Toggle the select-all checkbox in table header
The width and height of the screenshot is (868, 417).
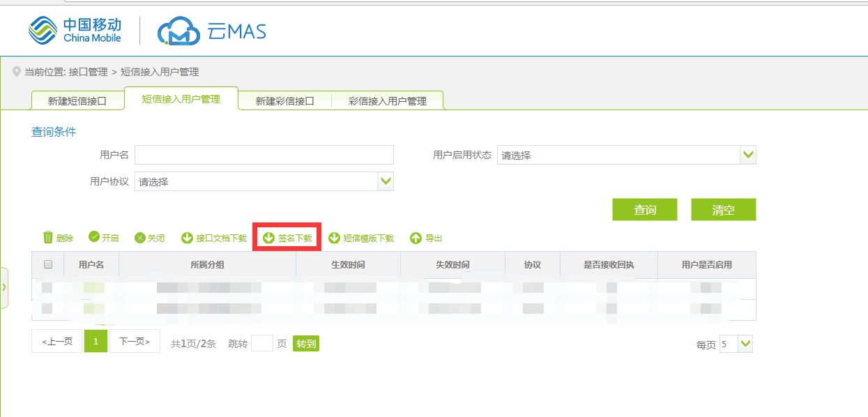(48, 265)
